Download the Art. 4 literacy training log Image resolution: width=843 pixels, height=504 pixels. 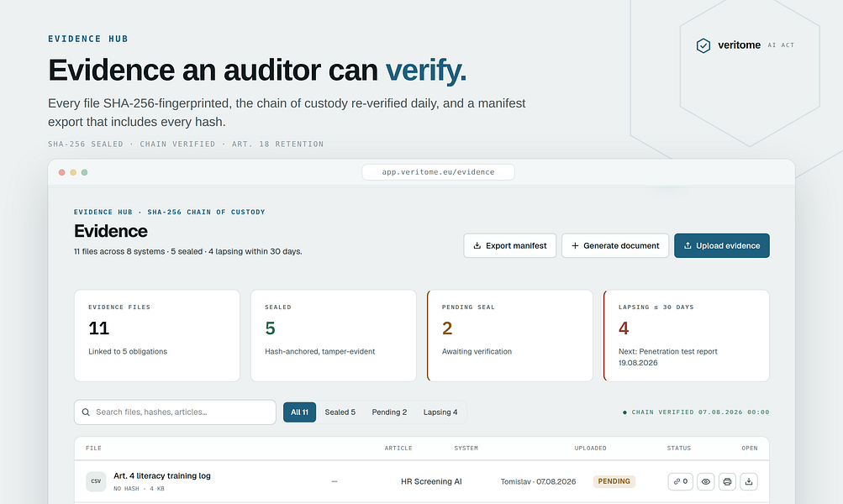pos(749,481)
